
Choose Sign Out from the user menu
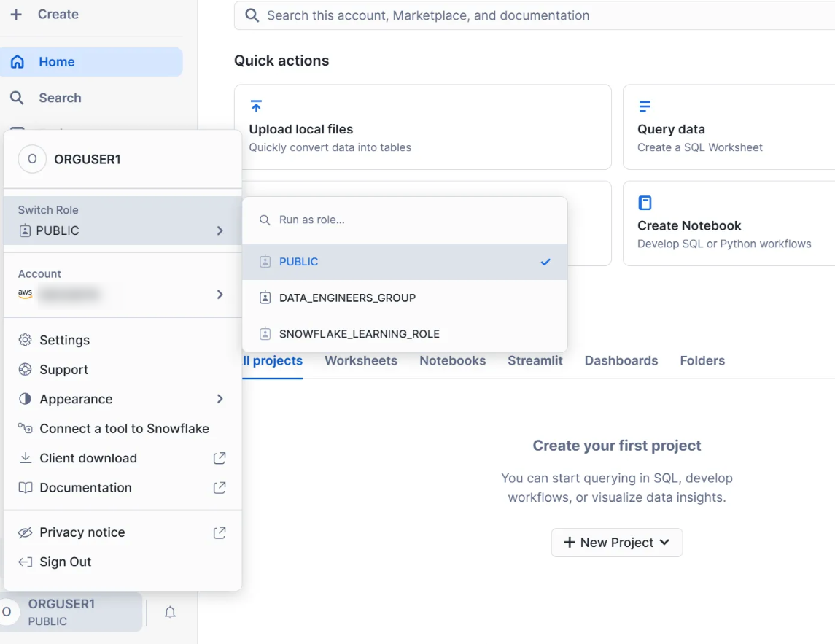(x=123, y=562)
